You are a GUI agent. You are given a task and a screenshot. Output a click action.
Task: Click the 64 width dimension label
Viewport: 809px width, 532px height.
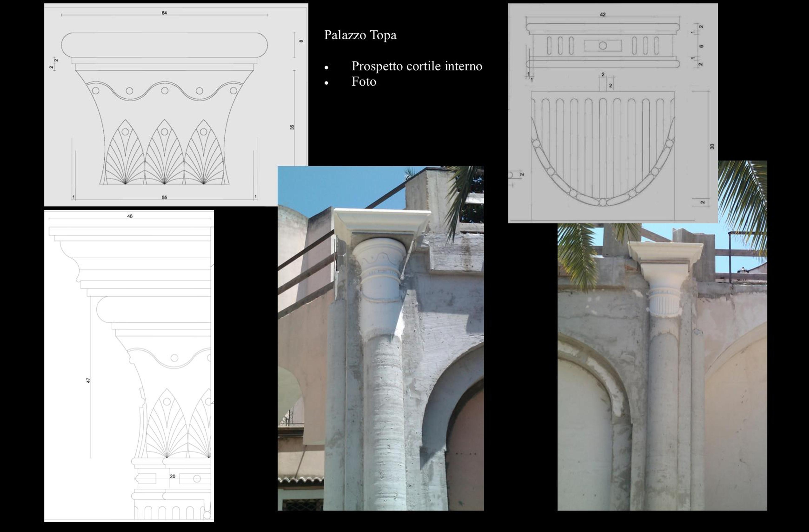coord(164,13)
